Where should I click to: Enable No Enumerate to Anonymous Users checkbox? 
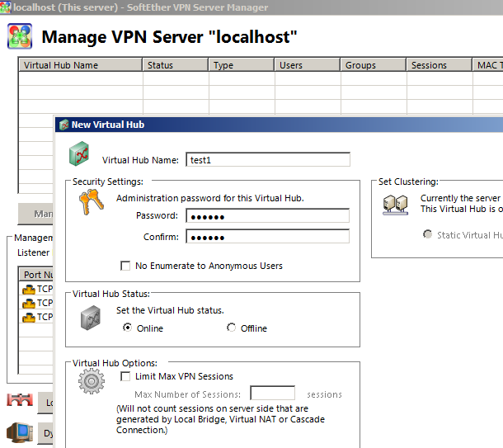125,266
